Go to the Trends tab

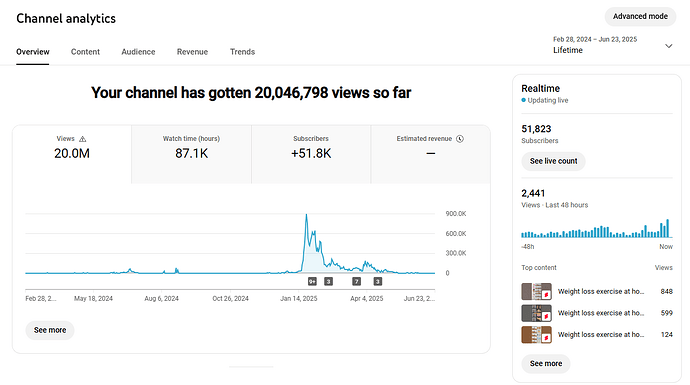coord(242,52)
